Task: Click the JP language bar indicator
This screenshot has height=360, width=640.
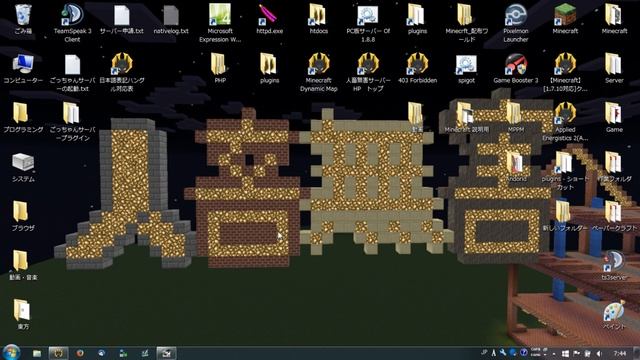Action: (x=484, y=353)
